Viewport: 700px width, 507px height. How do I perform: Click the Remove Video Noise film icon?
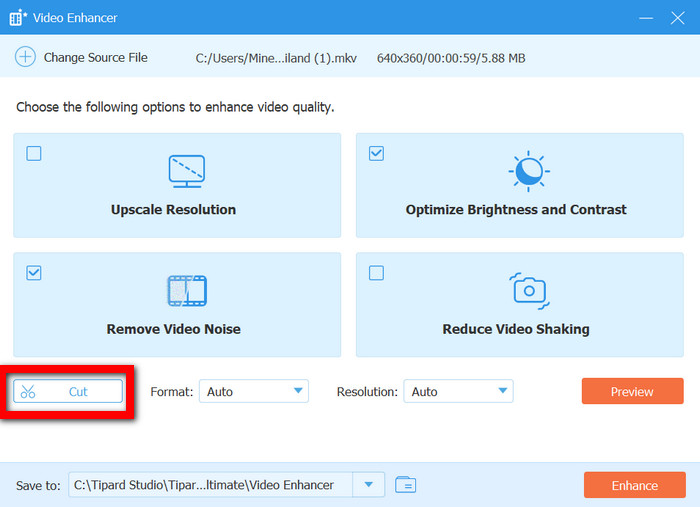186,291
